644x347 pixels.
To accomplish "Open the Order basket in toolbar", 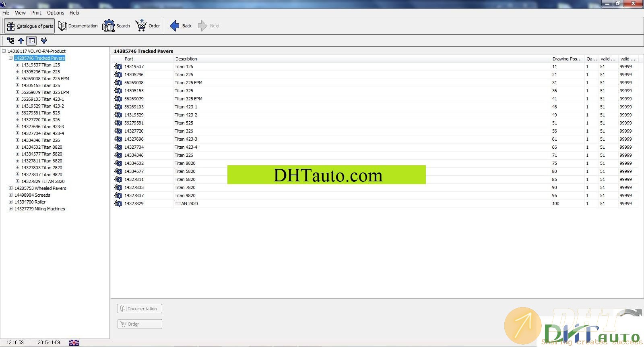I will click(x=148, y=26).
